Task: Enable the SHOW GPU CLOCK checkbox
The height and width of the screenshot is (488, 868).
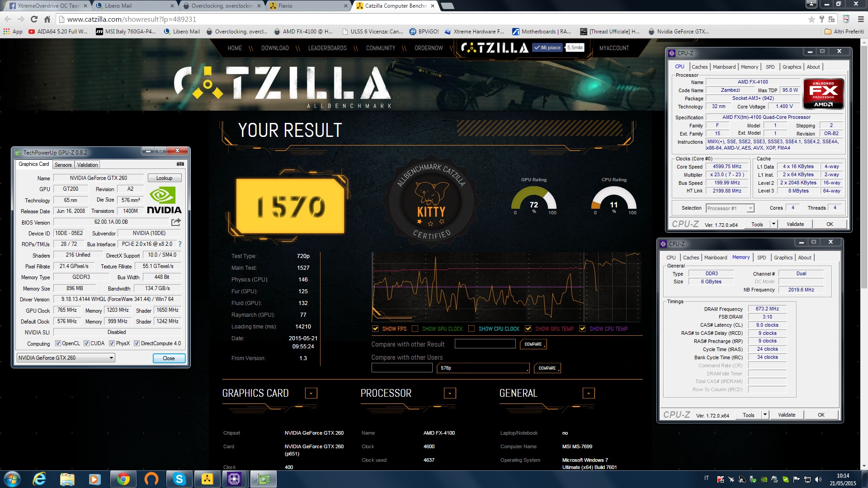Action: (415, 328)
